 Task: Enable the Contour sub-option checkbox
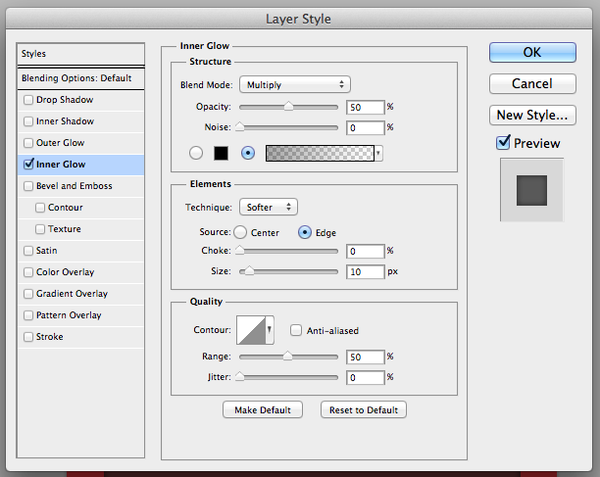40,207
